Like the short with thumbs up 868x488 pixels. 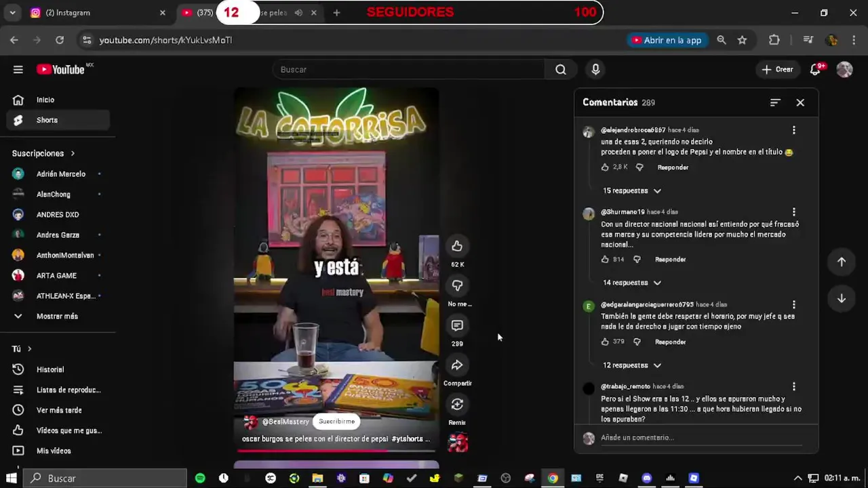457,246
